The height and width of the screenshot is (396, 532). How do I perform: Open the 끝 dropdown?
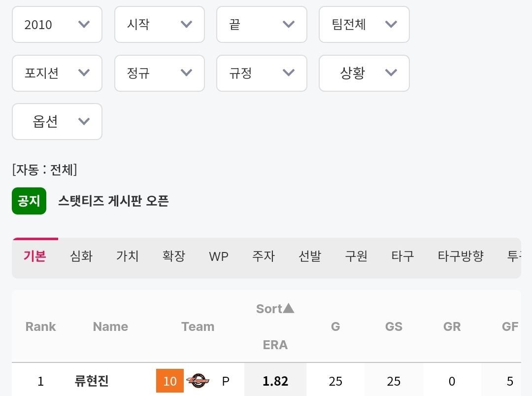click(262, 25)
